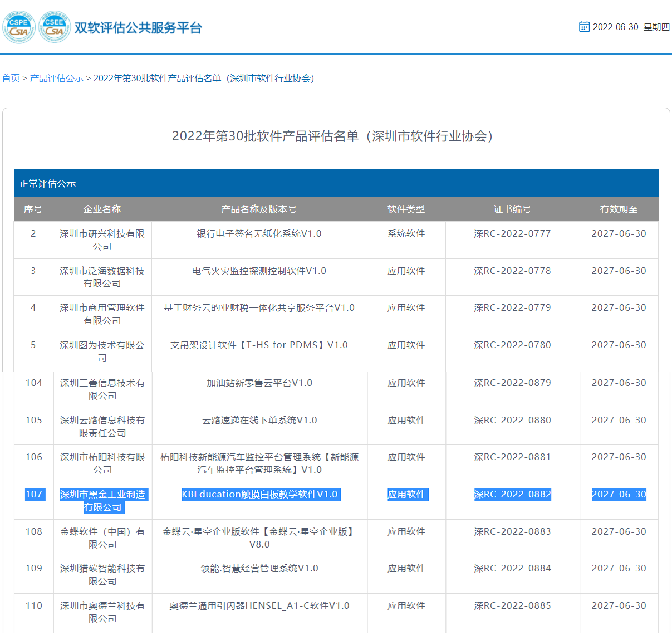Click the 序号 column header

(x=33, y=209)
